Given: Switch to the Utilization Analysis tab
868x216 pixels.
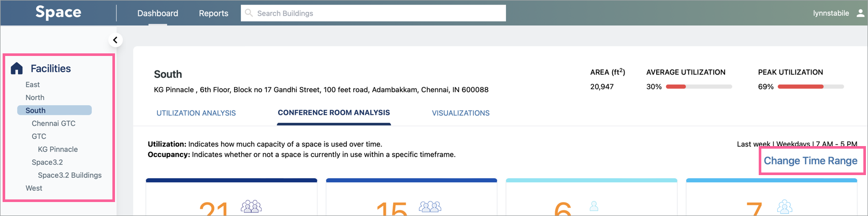Looking at the screenshot, I should 196,113.
